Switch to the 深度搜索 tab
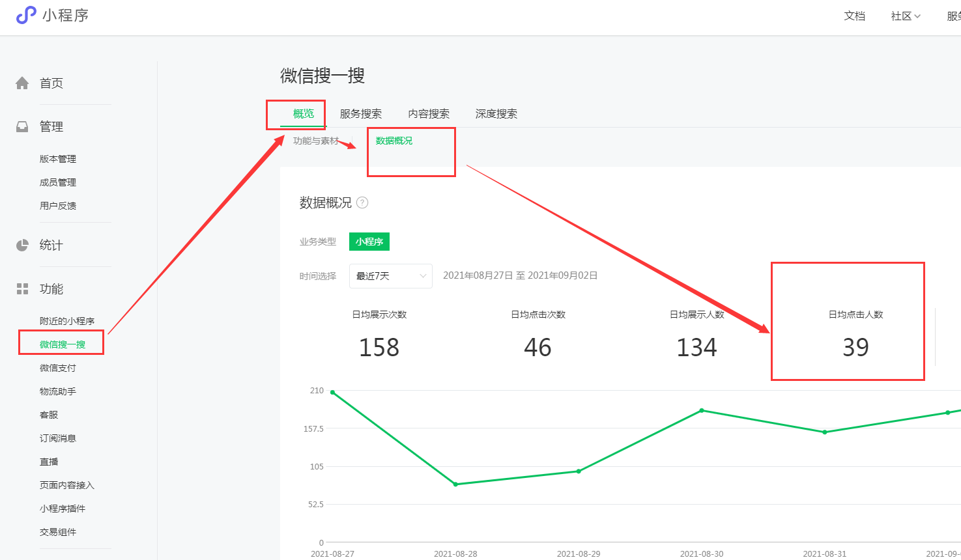 [x=496, y=114]
